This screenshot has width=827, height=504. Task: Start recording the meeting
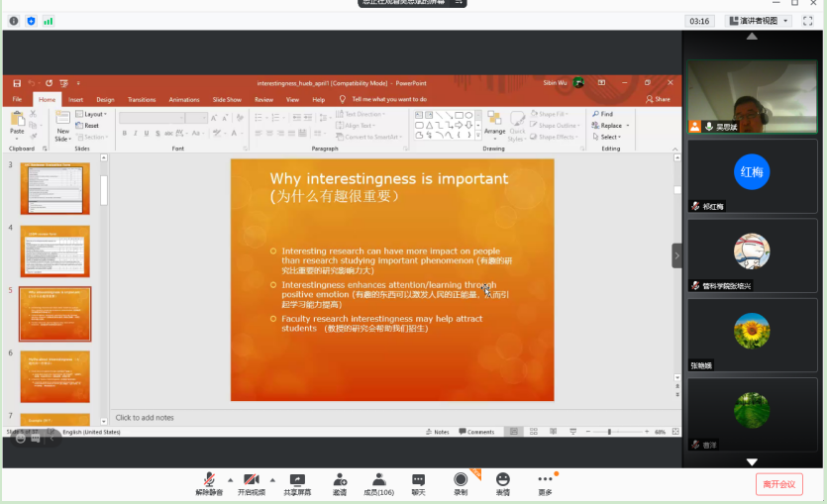pos(461,480)
